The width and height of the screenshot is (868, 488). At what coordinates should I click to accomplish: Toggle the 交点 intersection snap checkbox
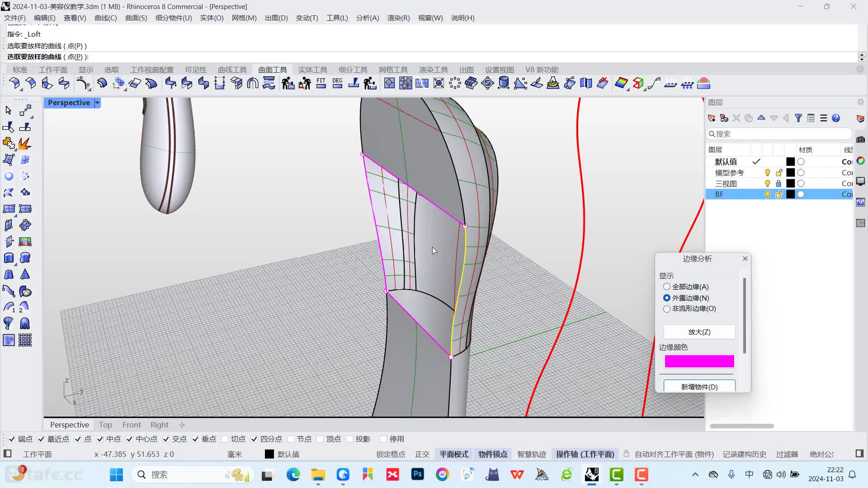click(x=166, y=439)
